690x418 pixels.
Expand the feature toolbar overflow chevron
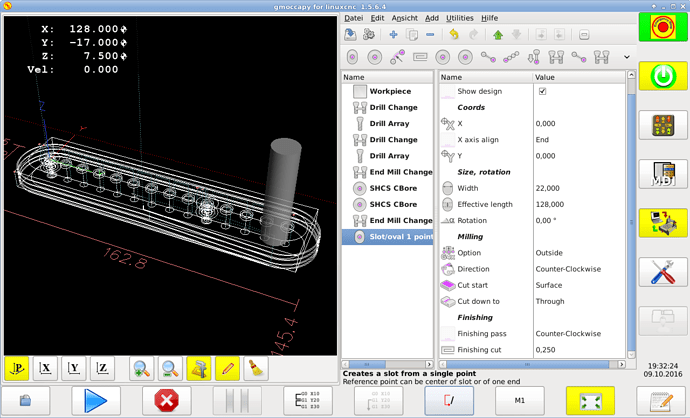click(x=627, y=57)
